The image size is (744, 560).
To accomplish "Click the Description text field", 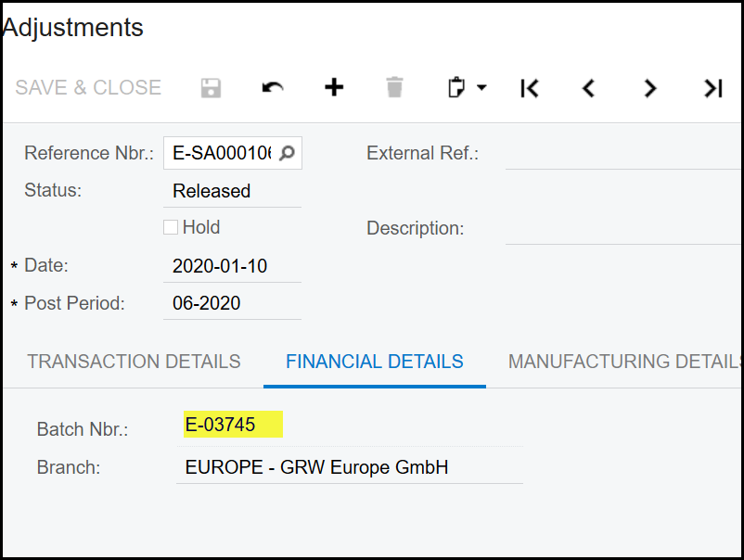I will [x=622, y=228].
